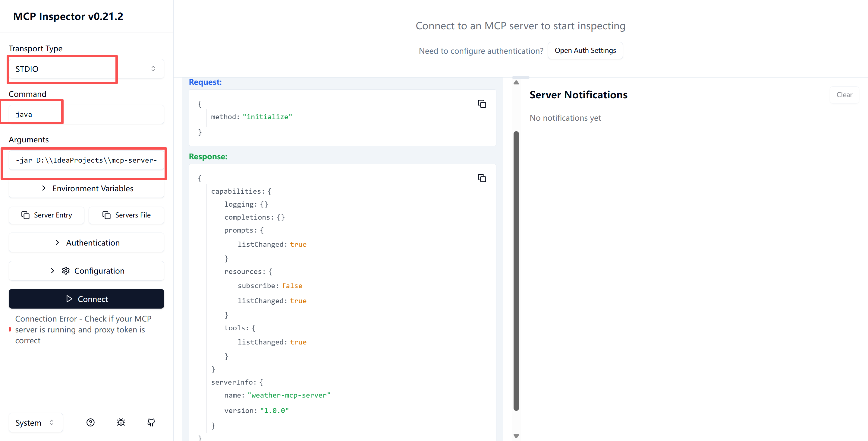
Task: Open the System theme selector
Action: (35, 423)
